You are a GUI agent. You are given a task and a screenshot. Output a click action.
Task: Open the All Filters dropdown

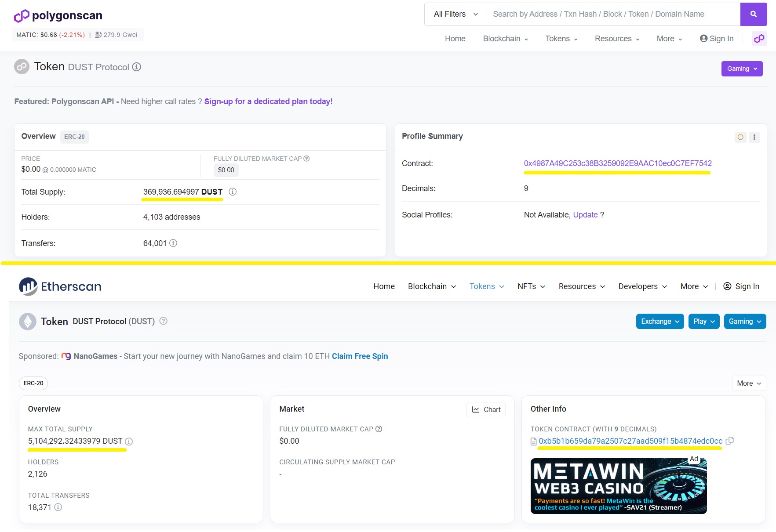click(455, 14)
